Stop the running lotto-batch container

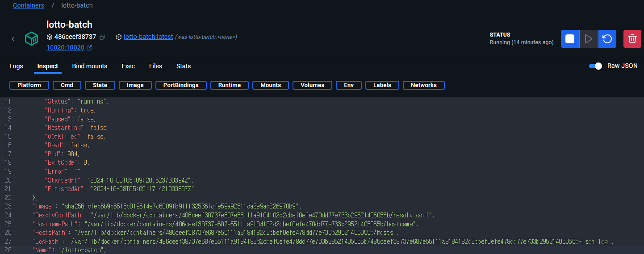pyautogui.click(x=570, y=39)
